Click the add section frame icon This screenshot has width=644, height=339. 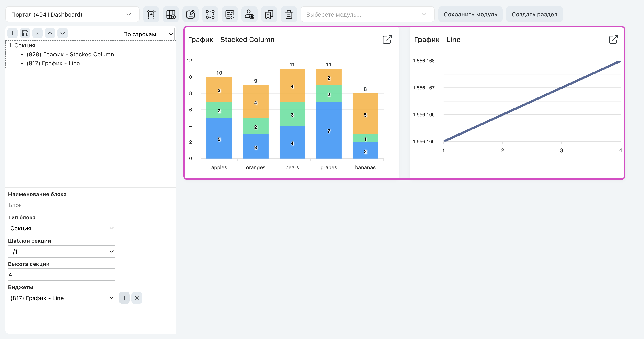click(x=151, y=14)
